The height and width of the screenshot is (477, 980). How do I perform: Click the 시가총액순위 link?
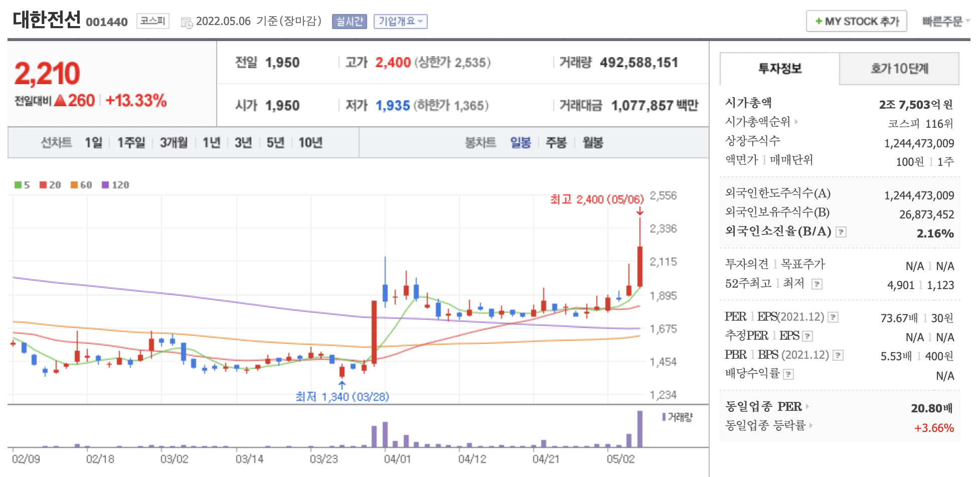[x=758, y=122]
